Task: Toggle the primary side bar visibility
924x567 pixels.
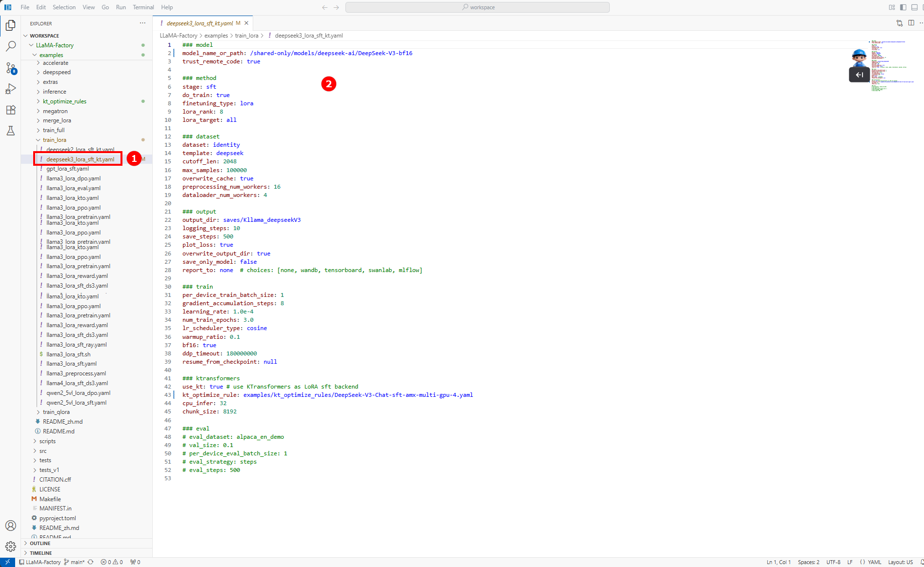Action: (903, 7)
